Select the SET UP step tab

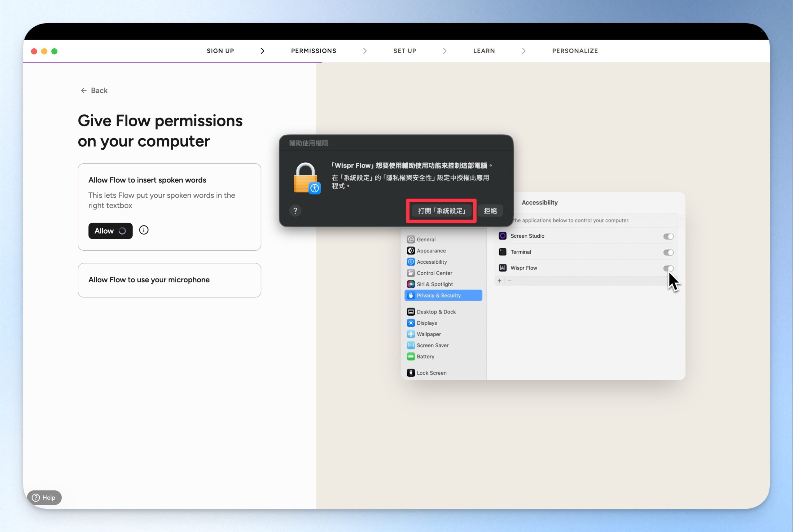pos(405,51)
